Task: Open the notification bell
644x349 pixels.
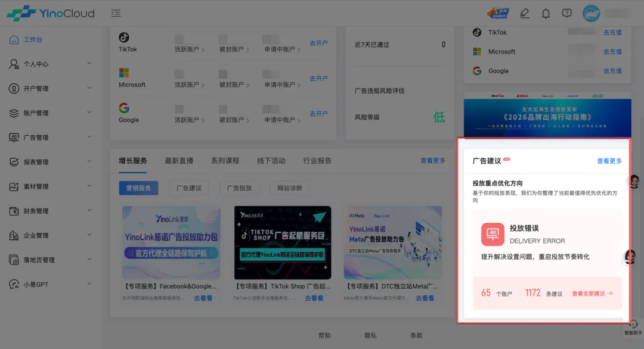Action: [x=546, y=14]
